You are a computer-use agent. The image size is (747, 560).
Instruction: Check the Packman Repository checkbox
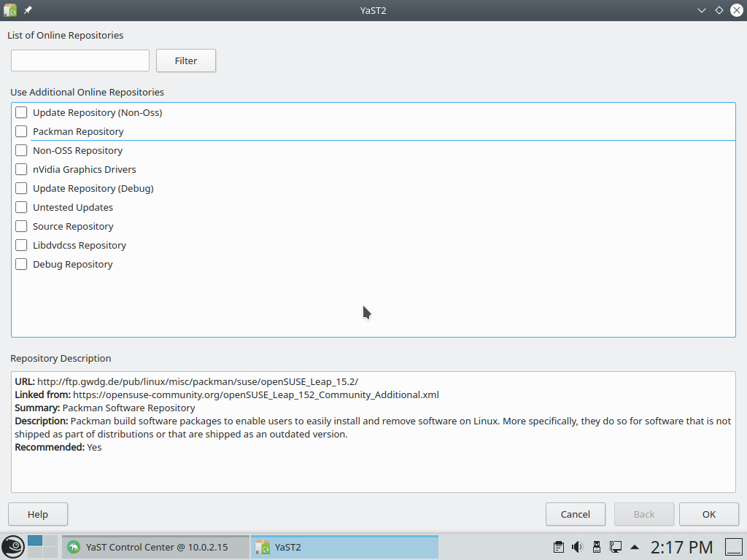pos(21,131)
